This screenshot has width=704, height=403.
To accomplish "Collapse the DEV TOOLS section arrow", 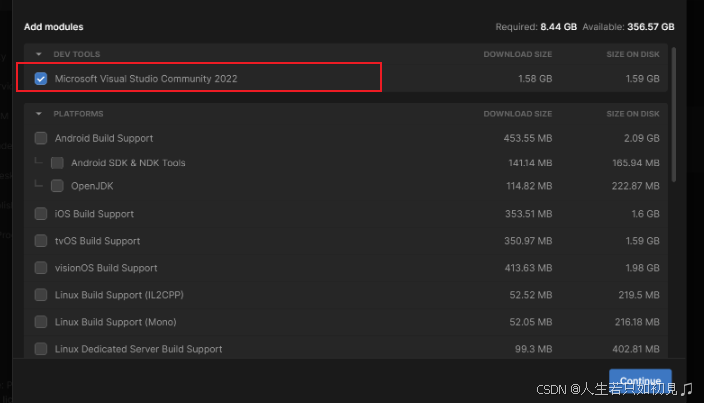I will pos(39,54).
